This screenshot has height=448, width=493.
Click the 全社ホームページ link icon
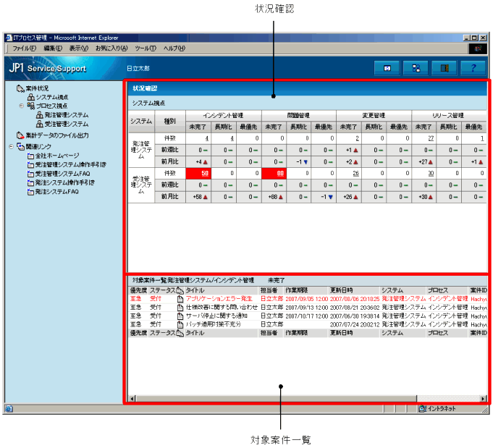pyautogui.click(x=30, y=156)
